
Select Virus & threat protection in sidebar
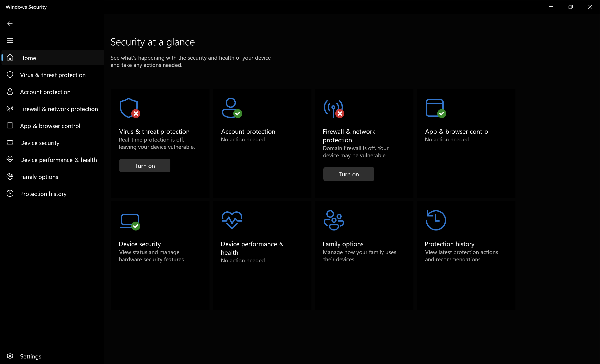(x=53, y=75)
